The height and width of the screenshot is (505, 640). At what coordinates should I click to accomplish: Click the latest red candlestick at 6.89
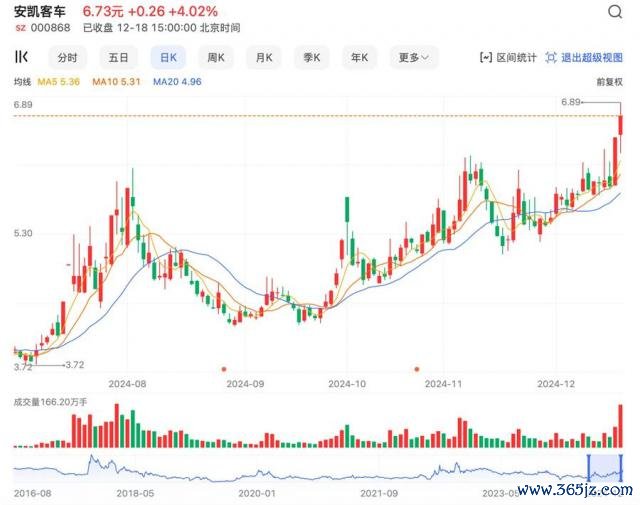pos(621,126)
